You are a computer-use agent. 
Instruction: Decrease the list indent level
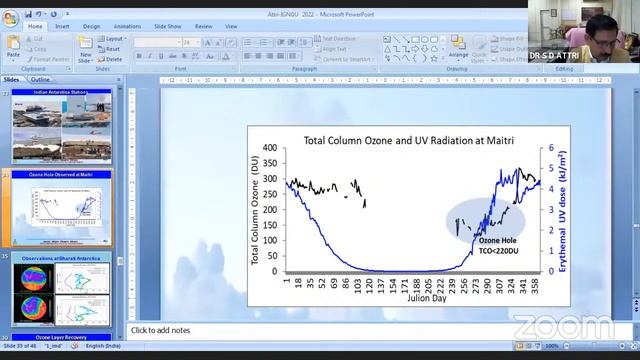pyautogui.click(x=281, y=42)
